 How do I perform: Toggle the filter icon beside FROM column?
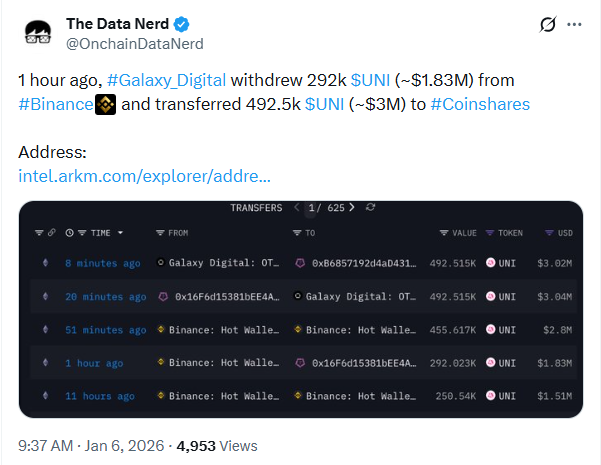point(161,233)
